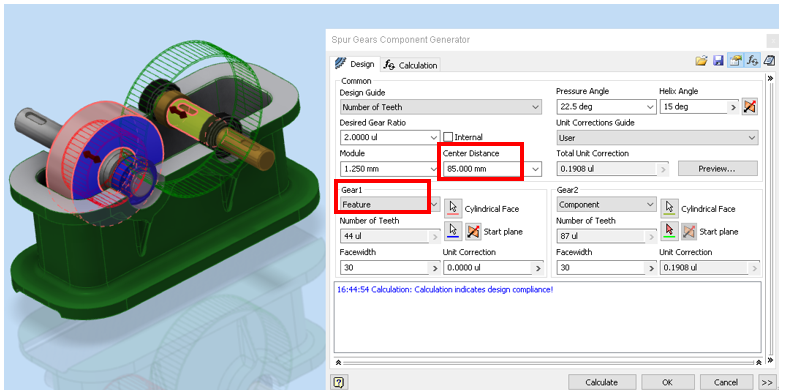The image size is (785, 390).
Task: Select the Design tab
Action: click(355, 64)
